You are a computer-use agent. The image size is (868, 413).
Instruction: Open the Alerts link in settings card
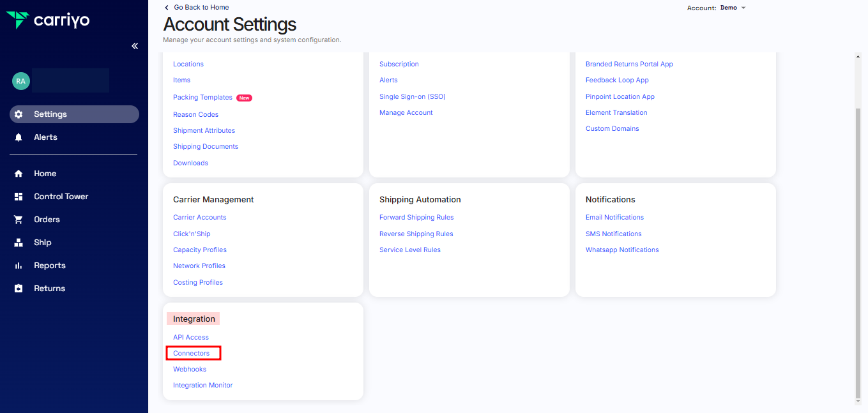click(x=388, y=80)
